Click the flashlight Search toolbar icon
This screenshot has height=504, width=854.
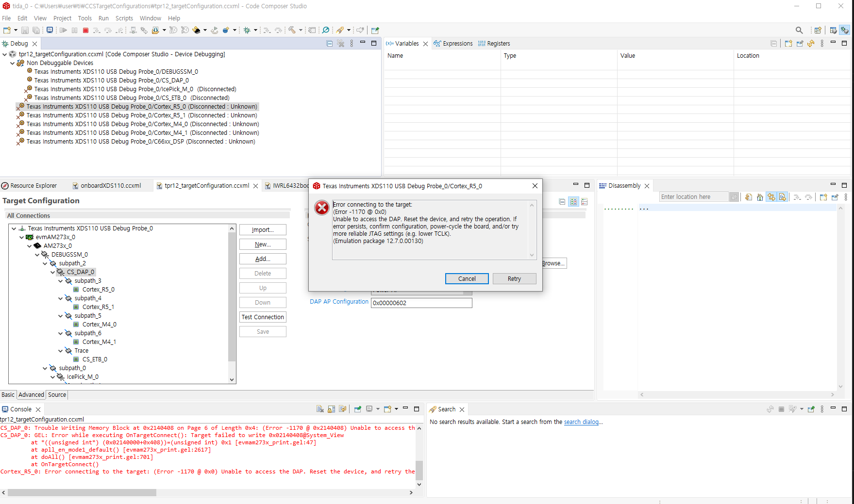(x=339, y=30)
